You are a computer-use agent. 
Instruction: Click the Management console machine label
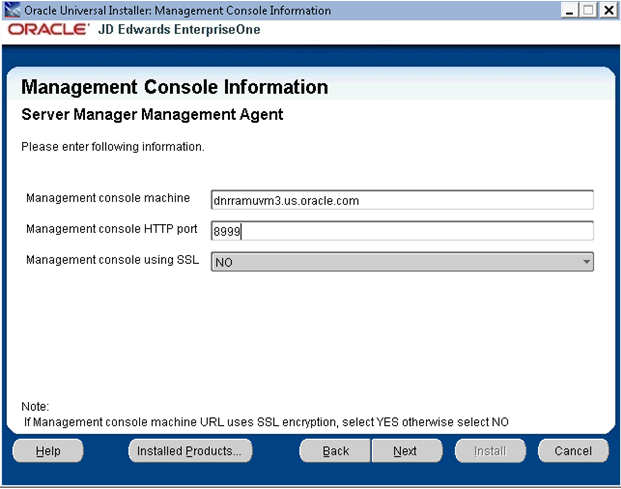click(x=108, y=198)
